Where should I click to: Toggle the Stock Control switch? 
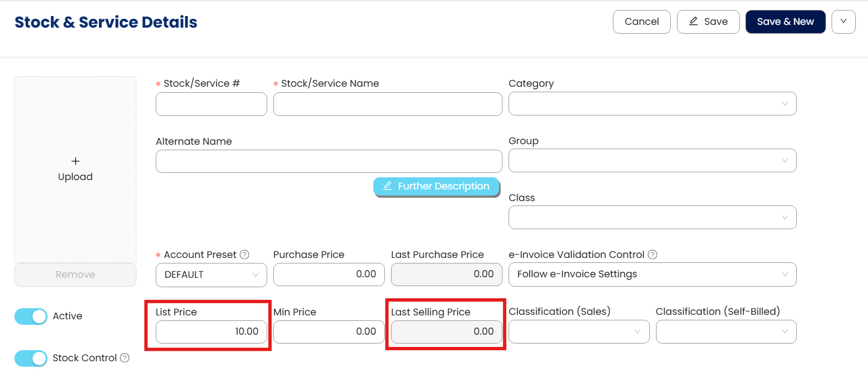31,358
